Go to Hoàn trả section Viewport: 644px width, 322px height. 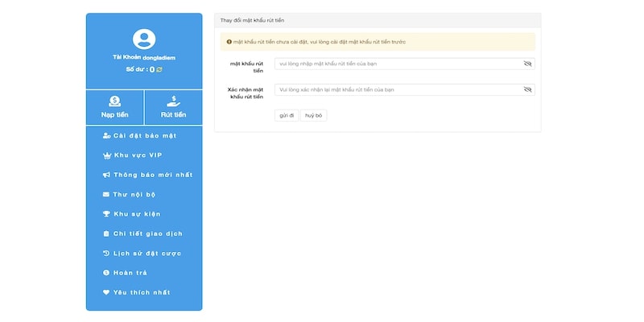(x=130, y=273)
